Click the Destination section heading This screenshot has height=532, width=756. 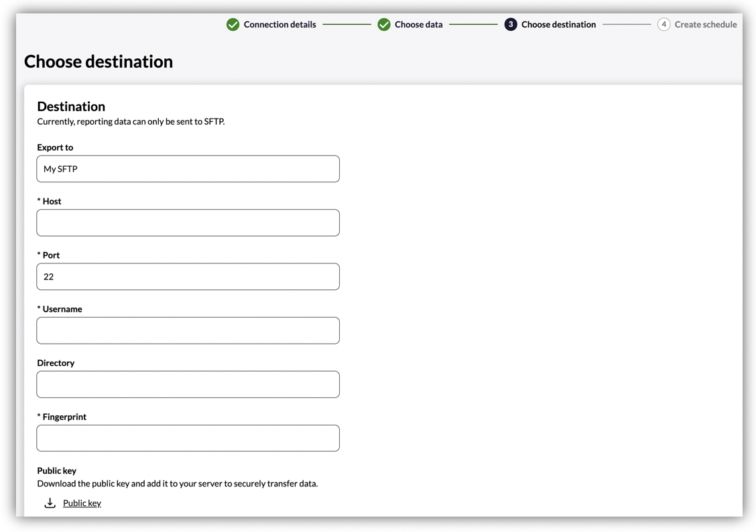[71, 107]
